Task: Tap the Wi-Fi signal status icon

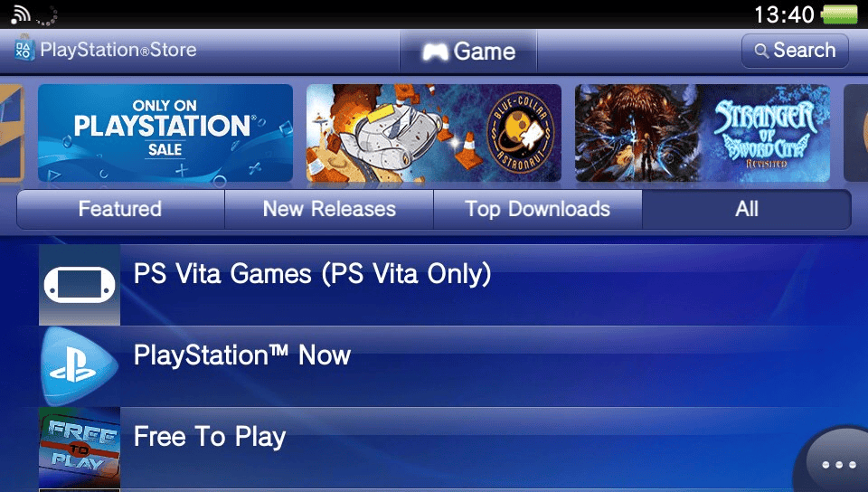Action: click(x=21, y=14)
